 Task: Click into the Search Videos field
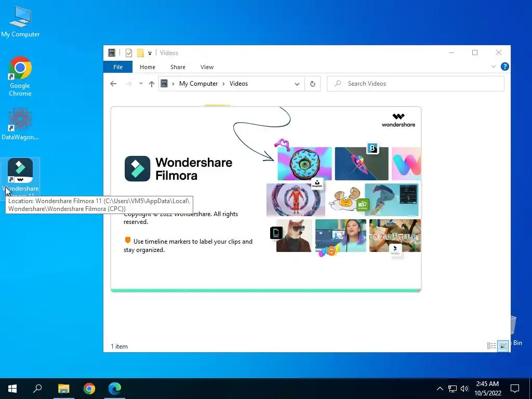pos(415,84)
